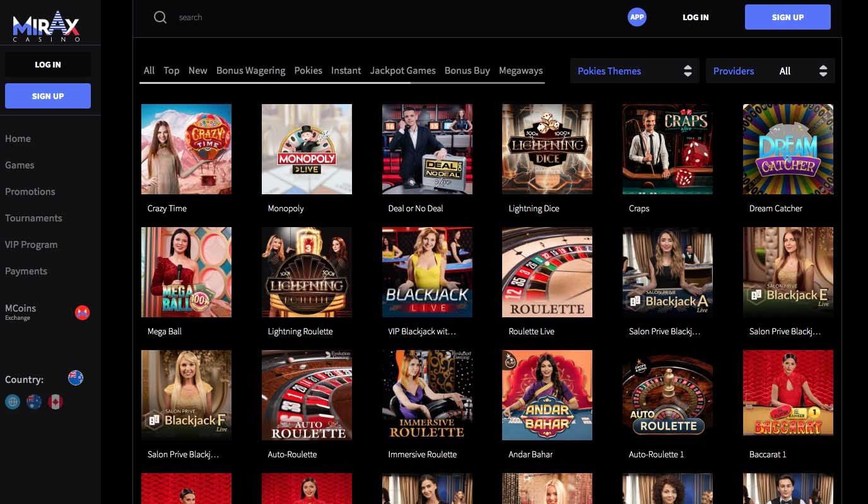Open Salon Prive Blackjack E thumbnail
The image size is (868, 504).
(x=788, y=272)
